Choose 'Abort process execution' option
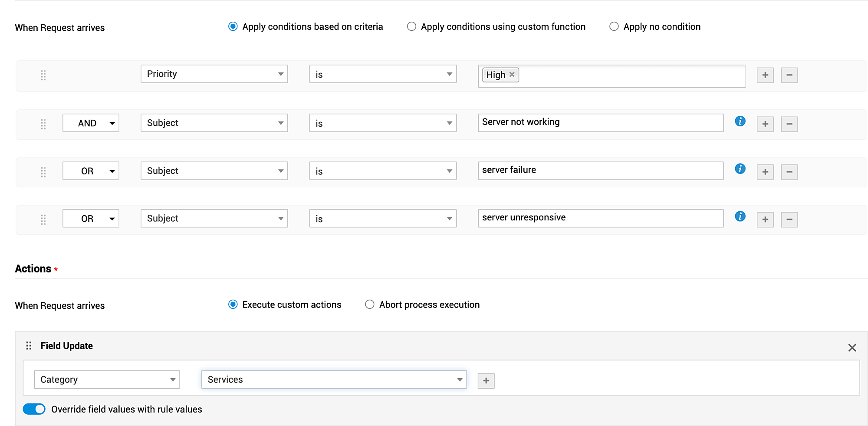Screen dimensions: 868x426 pos(370,305)
